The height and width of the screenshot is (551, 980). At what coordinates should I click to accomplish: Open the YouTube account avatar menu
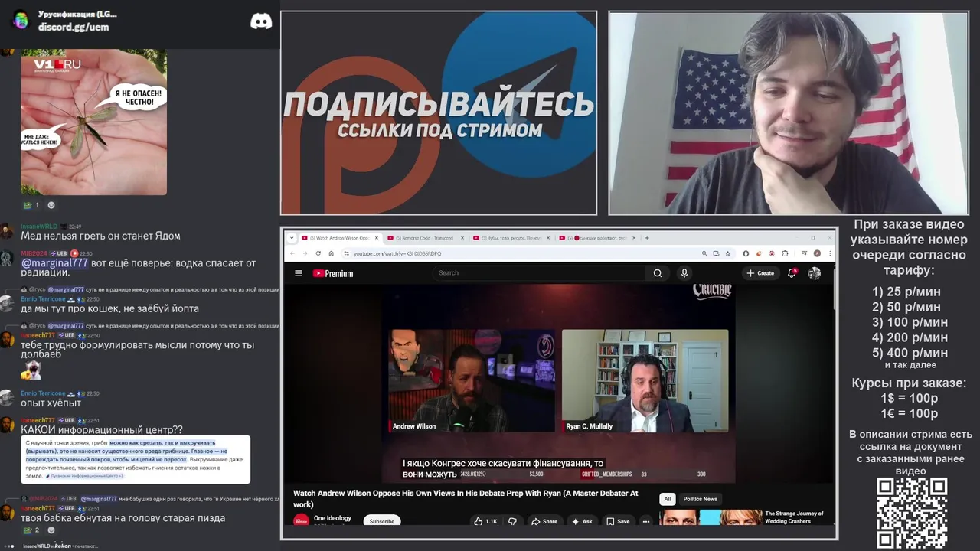click(815, 273)
